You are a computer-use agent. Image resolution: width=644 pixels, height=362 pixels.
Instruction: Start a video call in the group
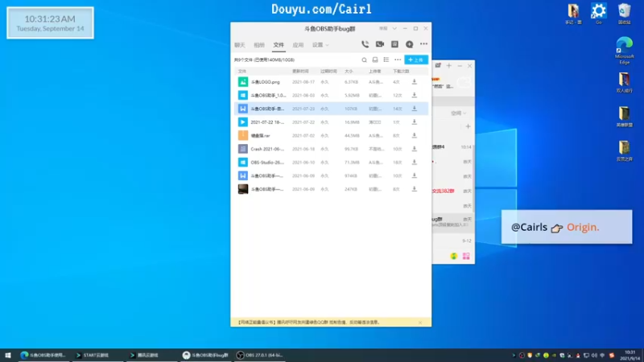(x=379, y=44)
